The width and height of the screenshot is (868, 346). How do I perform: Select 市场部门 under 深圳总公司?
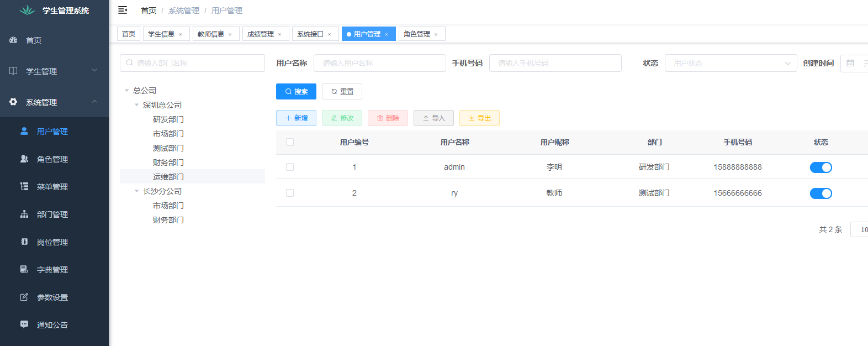168,134
